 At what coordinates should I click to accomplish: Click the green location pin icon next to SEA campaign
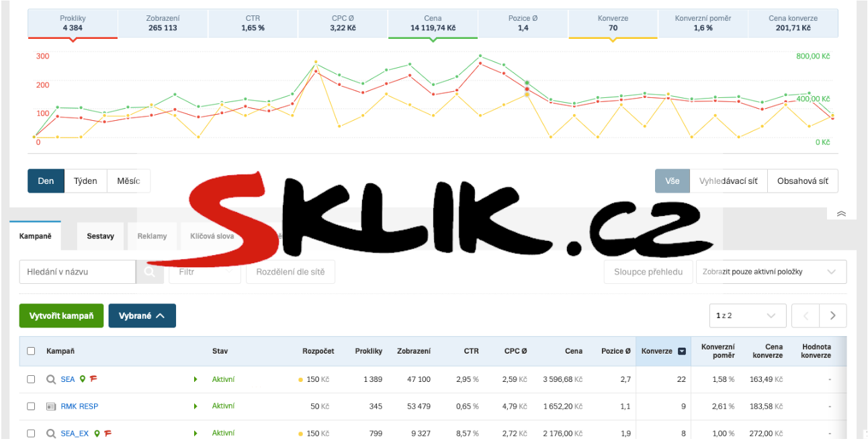[x=81, y=379]
